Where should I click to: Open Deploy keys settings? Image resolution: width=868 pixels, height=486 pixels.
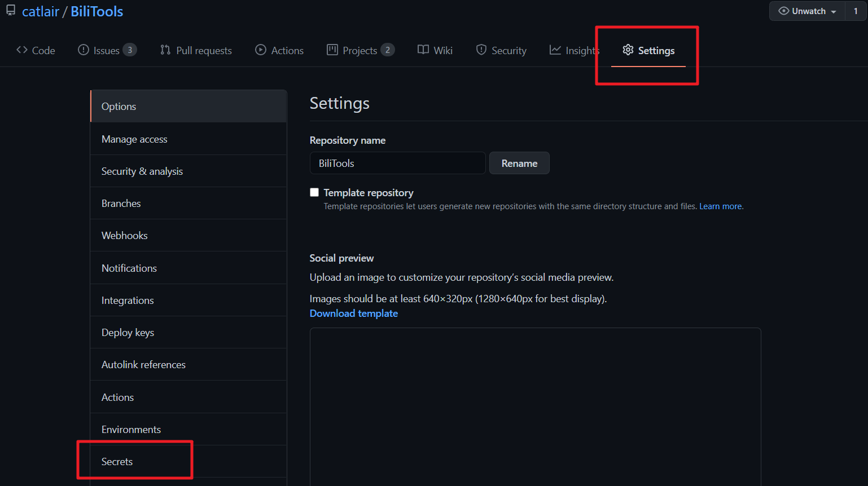[188, 332]
